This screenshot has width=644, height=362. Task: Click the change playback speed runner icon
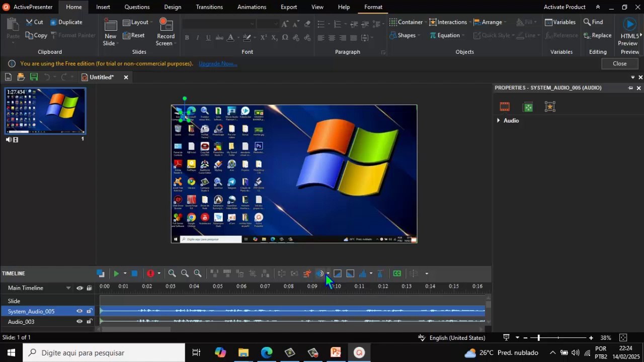click(x=307, y=274)
